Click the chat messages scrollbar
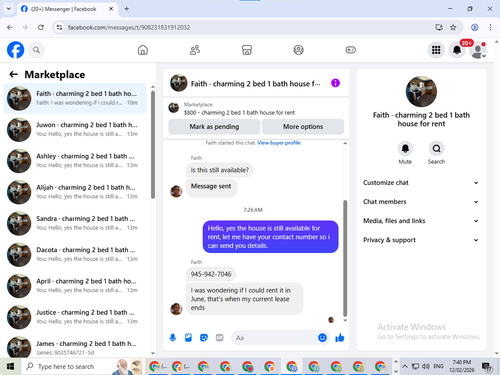Screen dimensions: 500x375 coord(345,258)
